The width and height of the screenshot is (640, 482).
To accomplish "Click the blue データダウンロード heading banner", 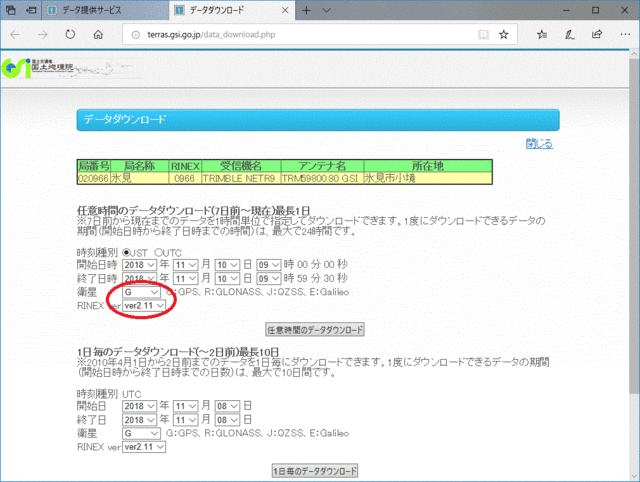I will point(318,120).
